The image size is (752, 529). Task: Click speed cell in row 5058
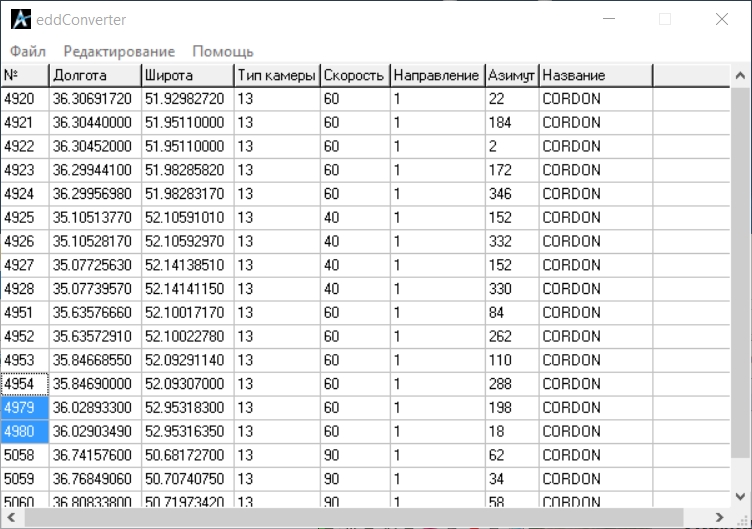click(354, 455)
